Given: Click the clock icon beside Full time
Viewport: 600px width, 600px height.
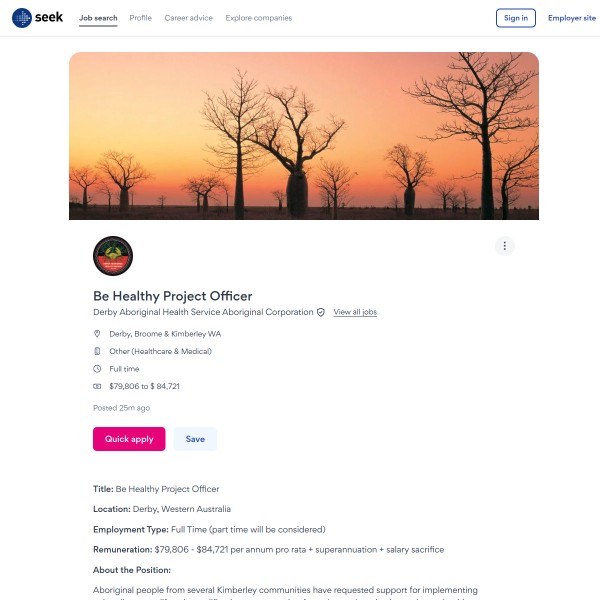Looking at the screenshot, I should 97,368.
